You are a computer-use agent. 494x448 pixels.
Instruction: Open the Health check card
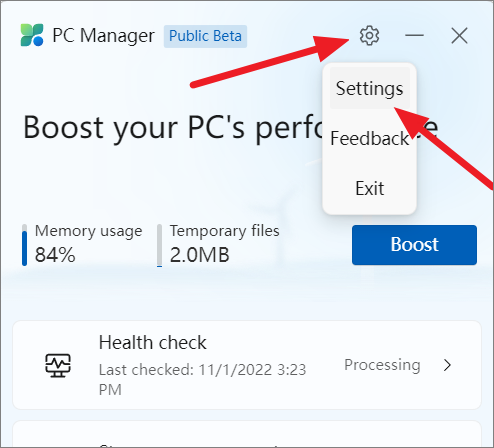[247, 365]
